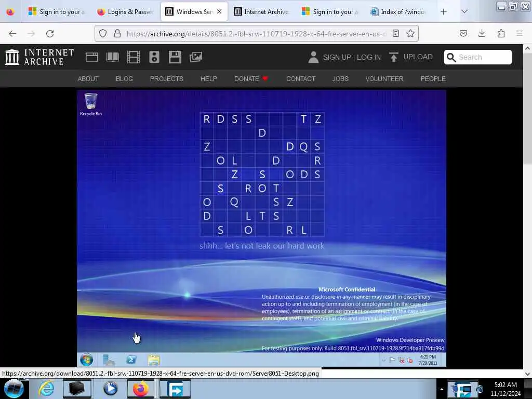This screenshot has height=399, width=532.
Task: Select Firefox in the taskbar
Action: tap(141, 389)
